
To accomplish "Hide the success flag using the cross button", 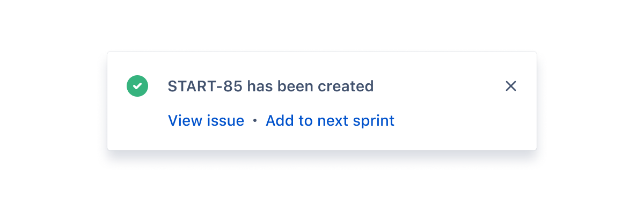I will click(511, 86).
